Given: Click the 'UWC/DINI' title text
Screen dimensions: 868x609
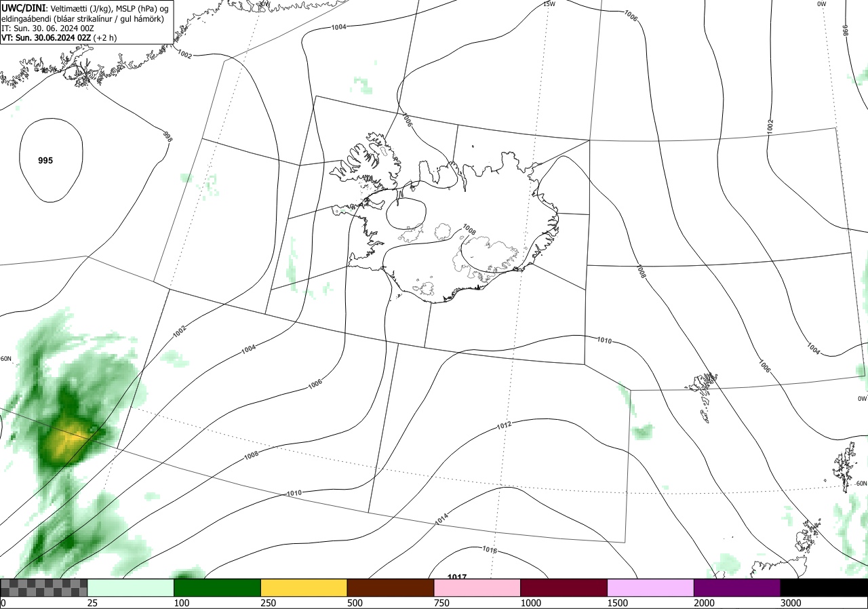Looking at the screenshot, I should tap(24, 7).
